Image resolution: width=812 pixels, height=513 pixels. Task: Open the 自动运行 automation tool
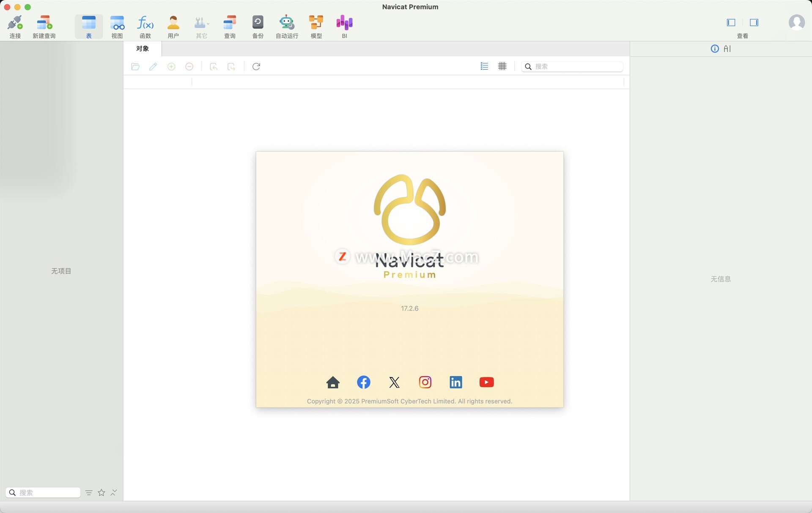tap(287, 27)
